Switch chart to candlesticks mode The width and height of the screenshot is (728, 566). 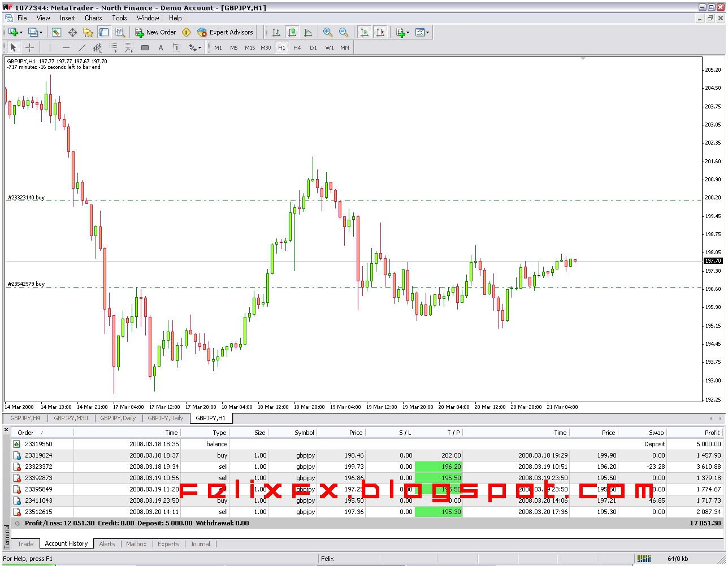pos(292,32)
